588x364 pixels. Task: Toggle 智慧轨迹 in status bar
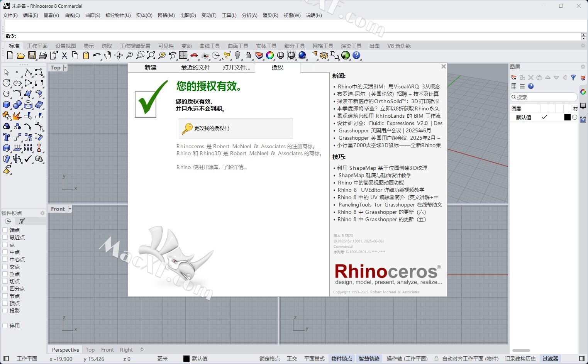point(369,359)
